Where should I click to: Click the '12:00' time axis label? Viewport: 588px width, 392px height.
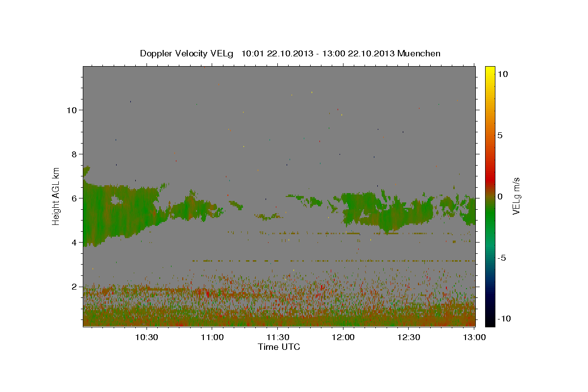click(343, 338)
